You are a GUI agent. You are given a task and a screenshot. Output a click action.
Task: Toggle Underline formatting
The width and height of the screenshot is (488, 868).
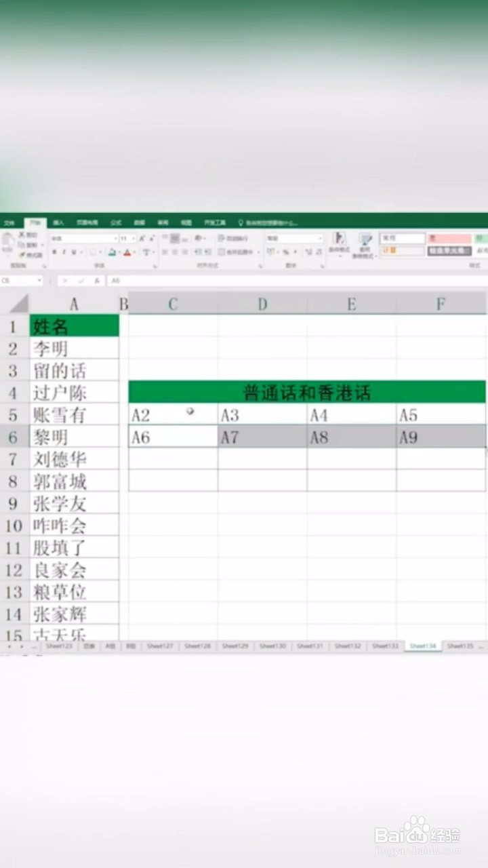[x=73, y=252]
